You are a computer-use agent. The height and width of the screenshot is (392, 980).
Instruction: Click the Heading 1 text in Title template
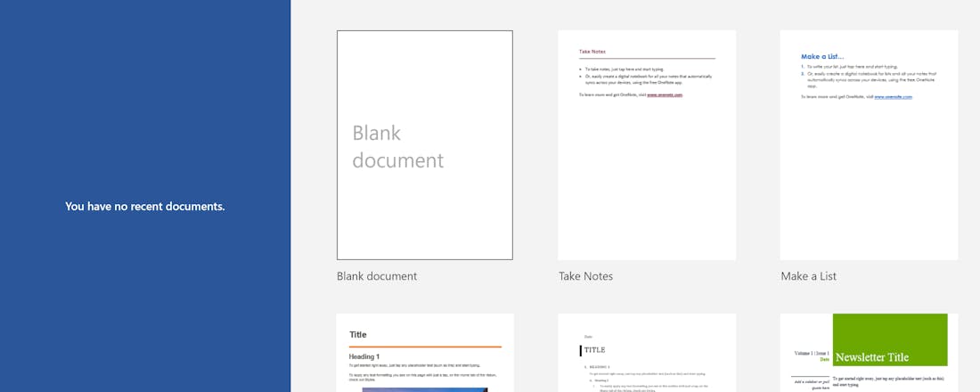coord(366,356)
